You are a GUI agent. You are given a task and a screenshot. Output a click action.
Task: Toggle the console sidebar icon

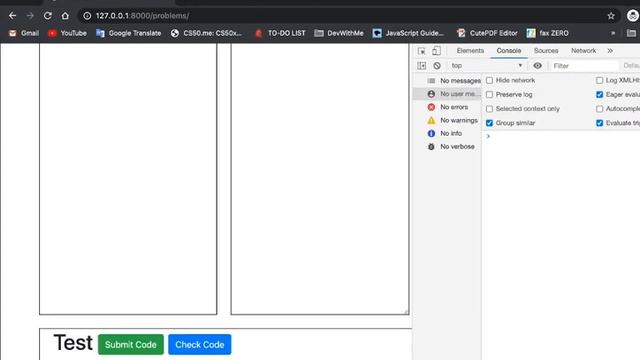pyautogui.click(x=422, y=66)
